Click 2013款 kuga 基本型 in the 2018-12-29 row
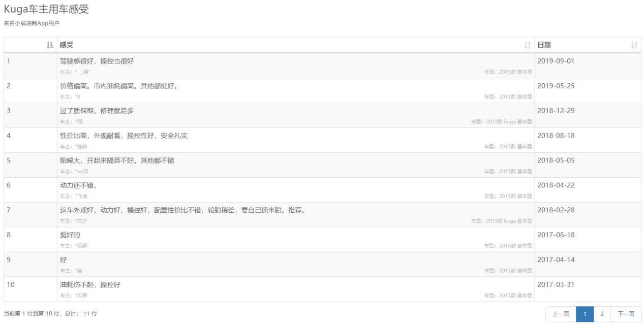Viewport: 644px width, 325px height. point(502,121)
